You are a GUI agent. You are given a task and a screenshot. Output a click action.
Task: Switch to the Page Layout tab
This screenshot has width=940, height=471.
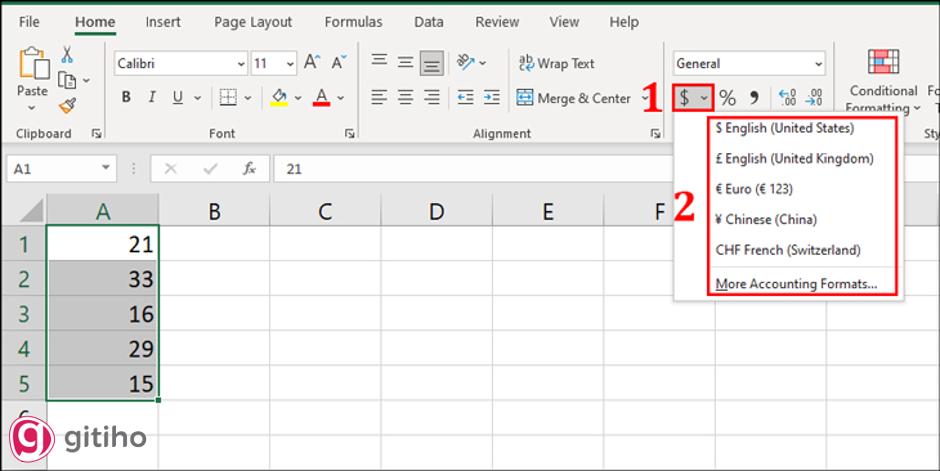coord(253,22)
